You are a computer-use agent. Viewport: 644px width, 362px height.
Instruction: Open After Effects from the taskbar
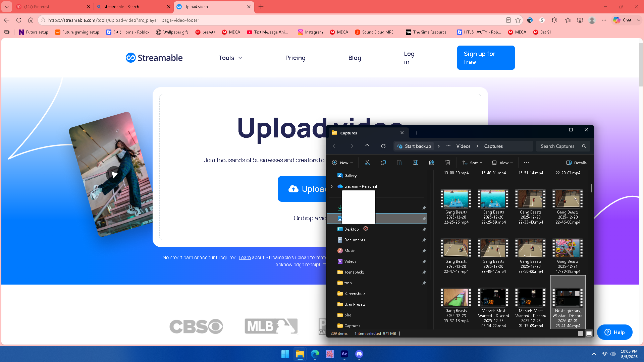(344, 354)
